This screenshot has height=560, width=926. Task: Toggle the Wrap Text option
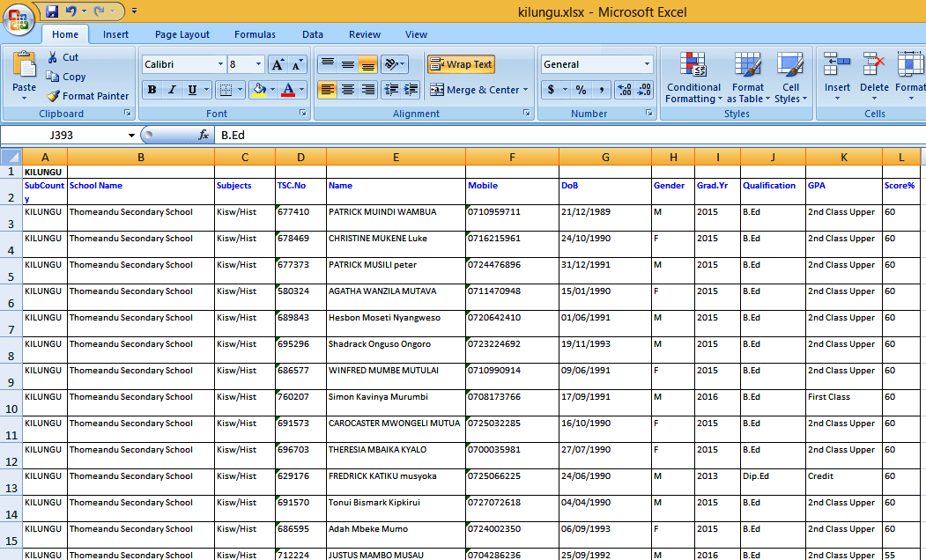tap(461, 64)
